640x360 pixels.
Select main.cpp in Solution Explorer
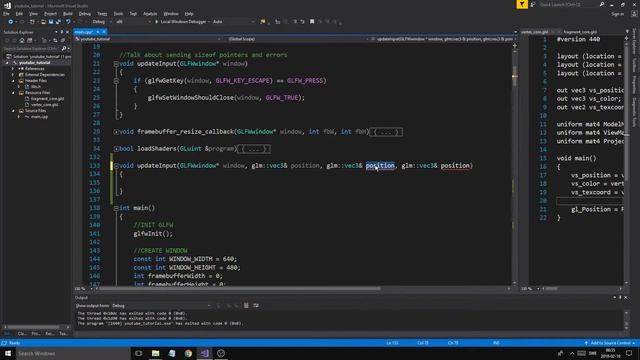click(39, 117)
